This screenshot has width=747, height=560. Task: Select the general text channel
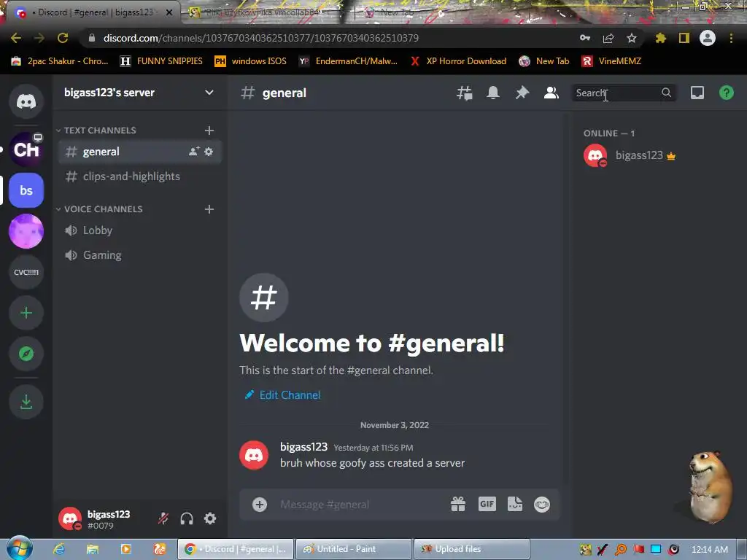(139, 152)
